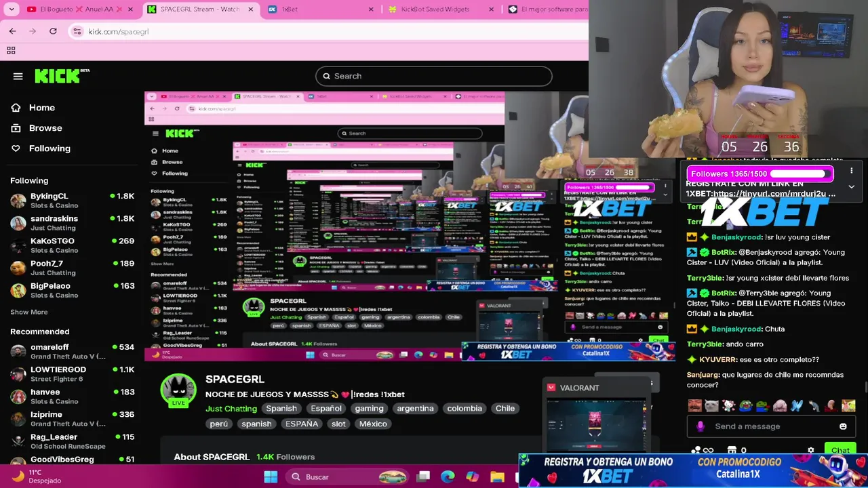The height and width of the screenshot is (488, 868).
Task: Click the Español tag
Action: (326, 408)
